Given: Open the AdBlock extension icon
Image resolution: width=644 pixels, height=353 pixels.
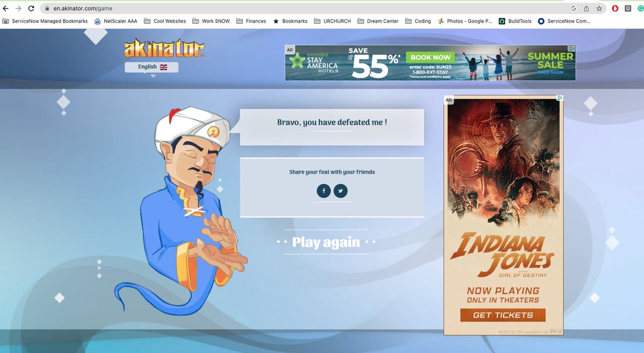Looking at the screenshot, I should pyautogui.click(x=615, y=8).
